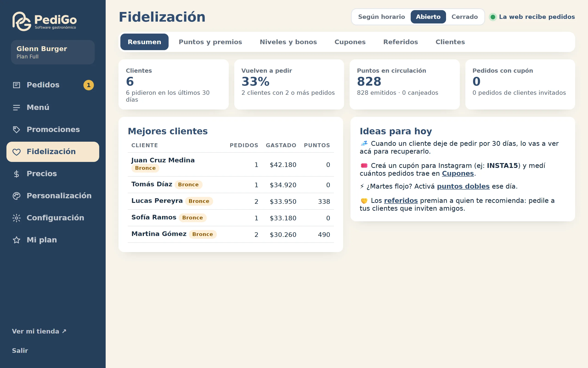Click Salir to log out
The width and height of the screenshot is (588, 368).
pos(20,351)
